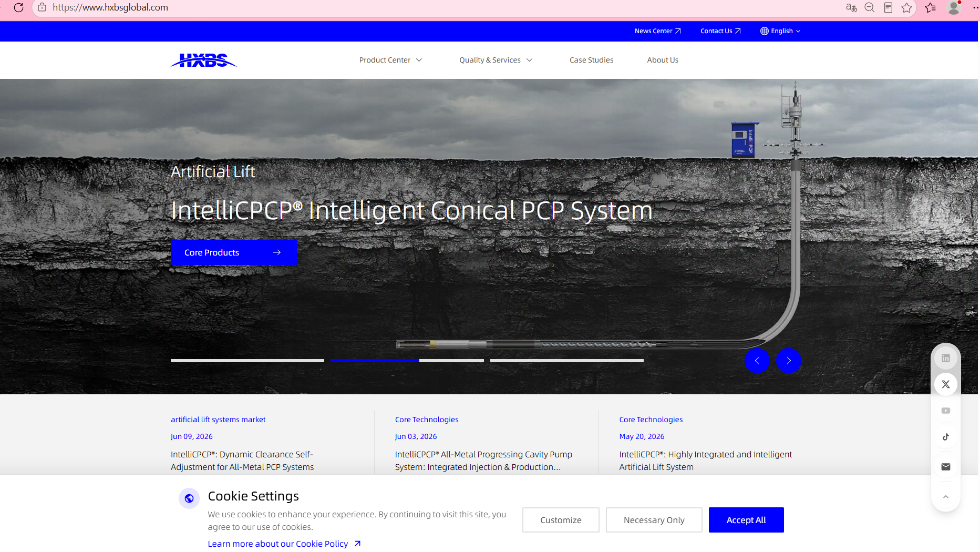This screenshot has height=552, width=980.
Task: Click the HXBS logo
Action: [204, 60]
